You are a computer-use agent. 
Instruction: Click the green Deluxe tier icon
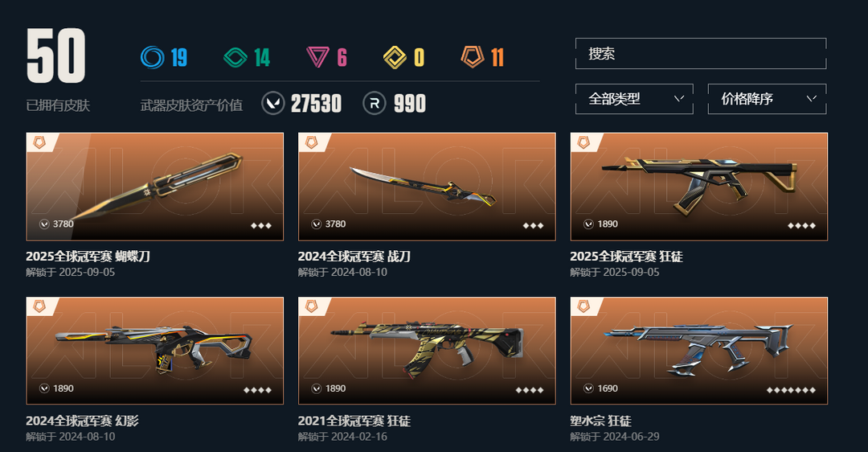click(x=235, y=57)
